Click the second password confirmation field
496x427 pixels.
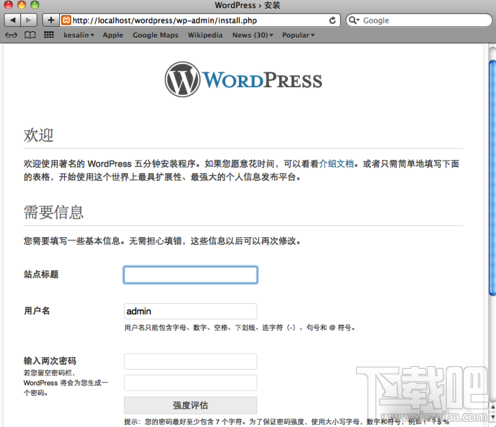coord(190,383)
